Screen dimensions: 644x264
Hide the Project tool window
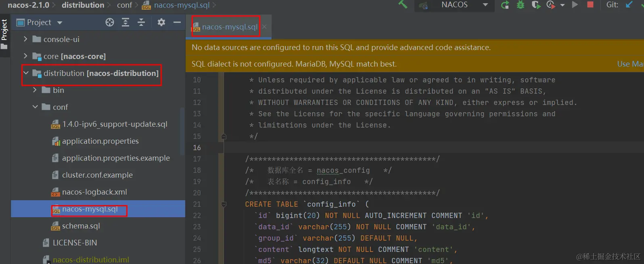pos(177,22)
